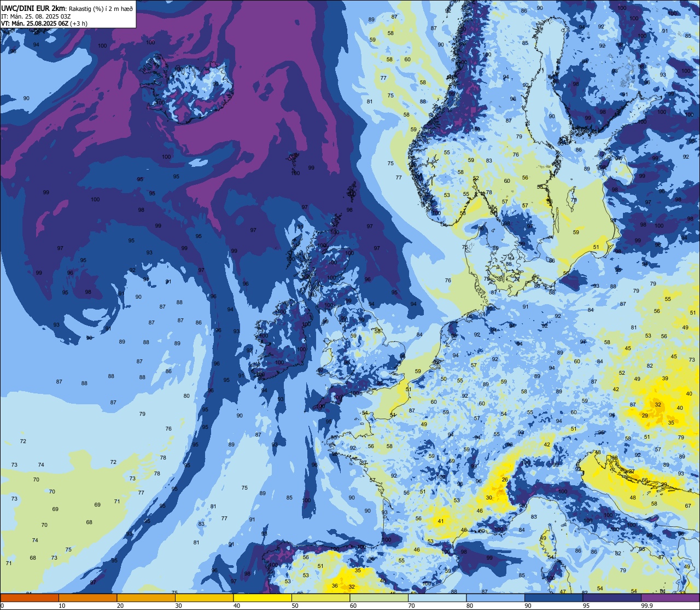
Task: Choose the 90–95 medium blue legend segment
Action: click(553, 598)
